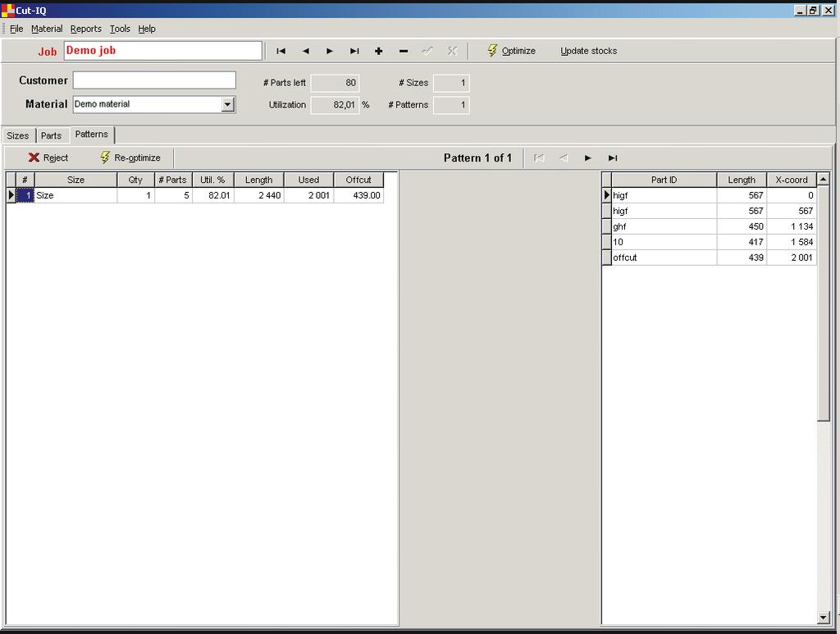Screen dimensions: 840x634
Task: Reject the current pattern
Action: click(x=48, y=157)
